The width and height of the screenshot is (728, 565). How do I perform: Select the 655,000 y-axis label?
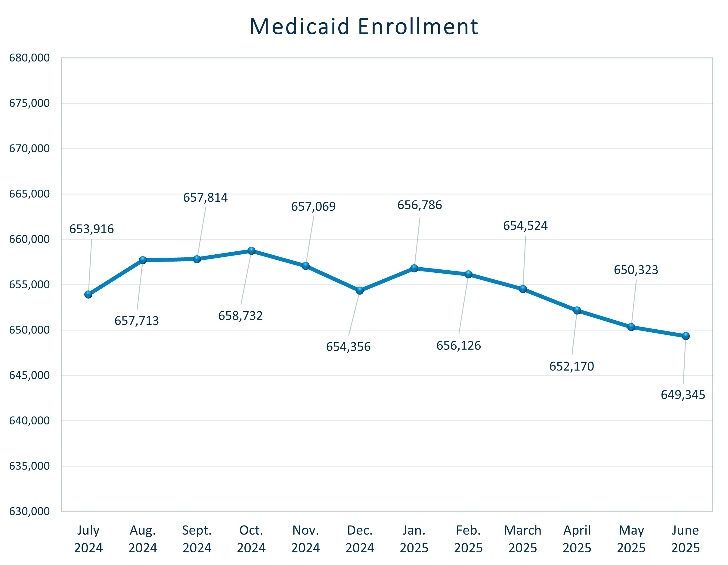[29, 285]
